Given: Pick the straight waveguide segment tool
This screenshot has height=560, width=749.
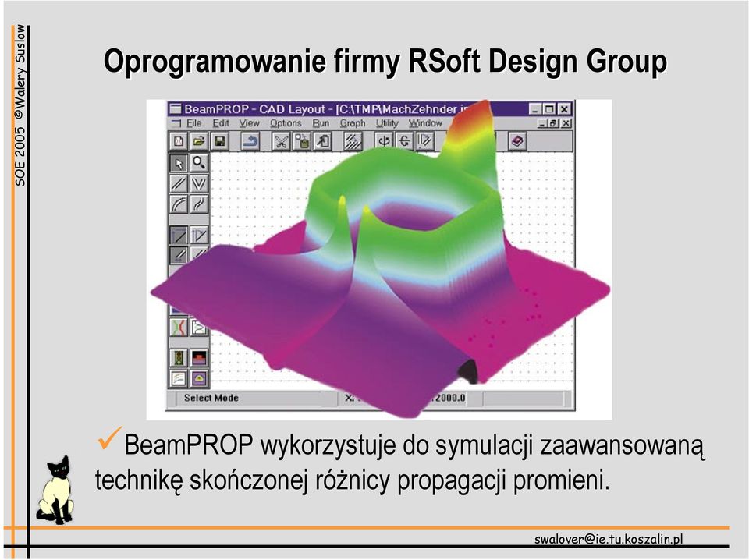Looking at the screenshot, I should pyautogui.click(x=179, y=183).
